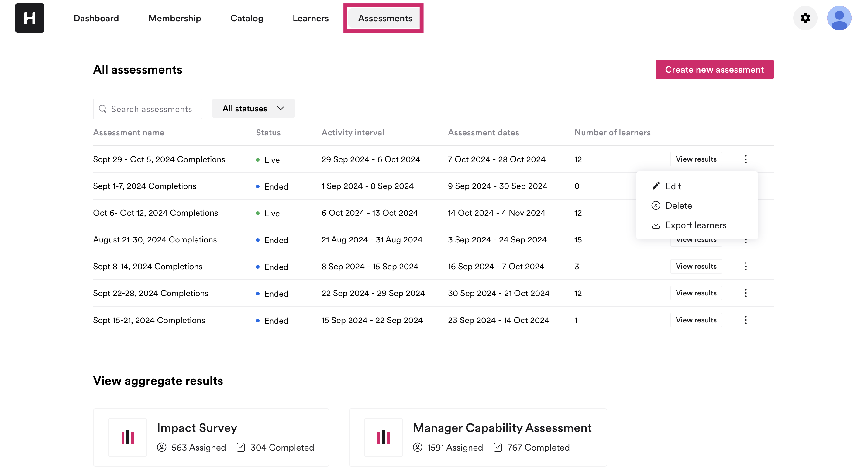Image resolution: width=868 pixels, height=474 pixels.
Task: Open the Catalog tab
Action: 247,18
